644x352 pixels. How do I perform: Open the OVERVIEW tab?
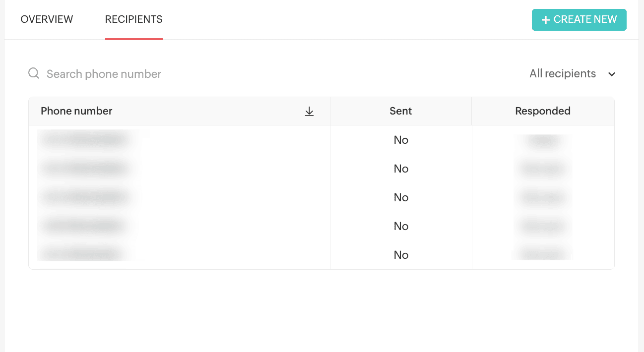(x=47, y=19)
